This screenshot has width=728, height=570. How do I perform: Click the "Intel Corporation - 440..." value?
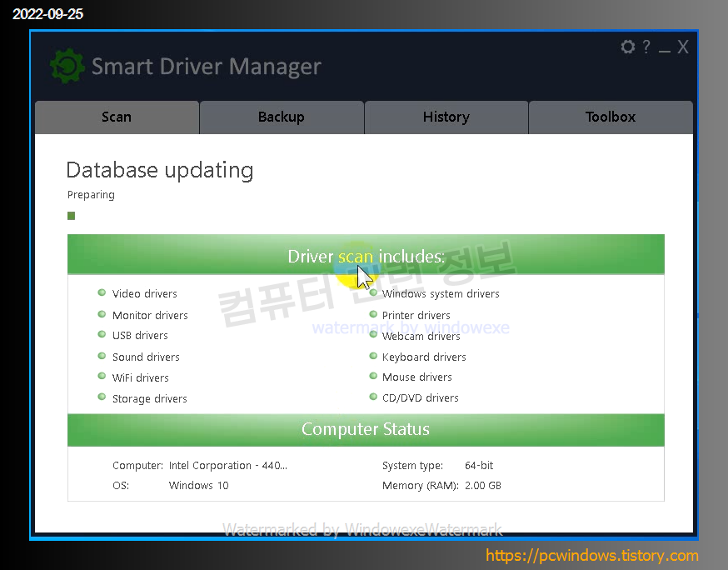(228, 466)
